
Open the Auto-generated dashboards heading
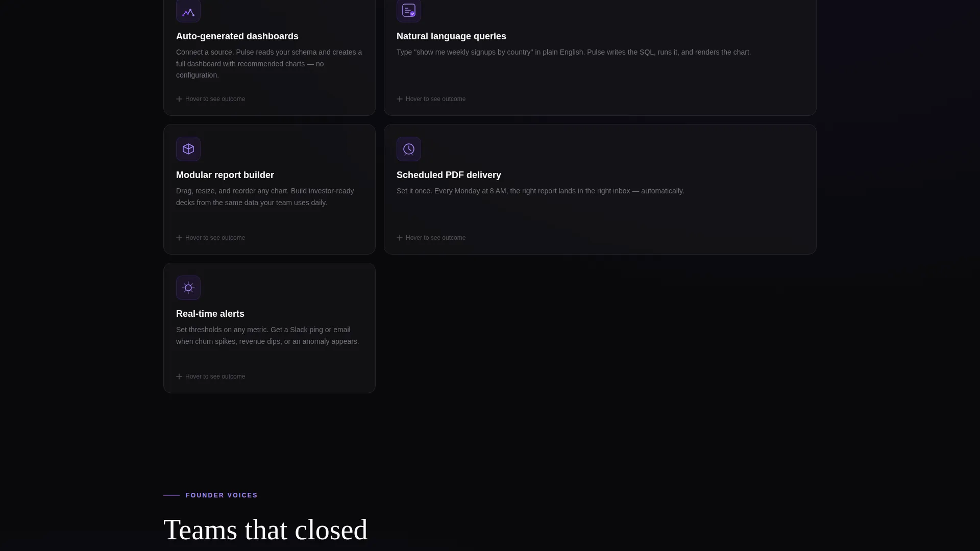237,36
